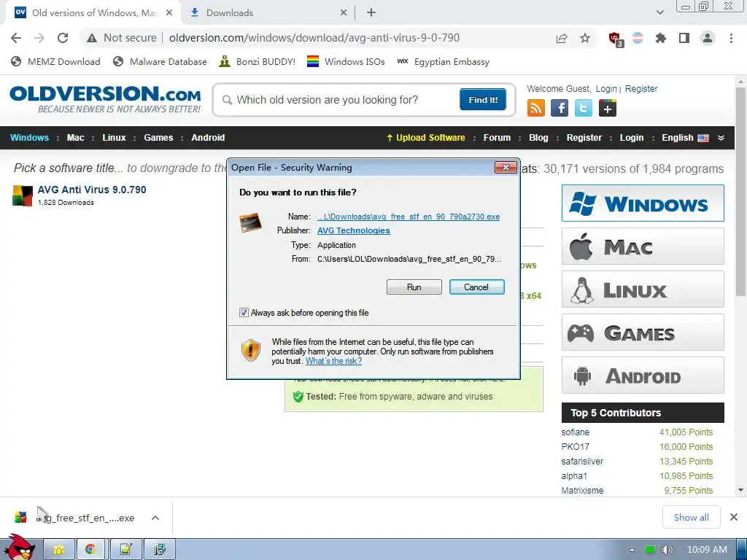Go back with the browser back arrow

click(x=16, y=38)
